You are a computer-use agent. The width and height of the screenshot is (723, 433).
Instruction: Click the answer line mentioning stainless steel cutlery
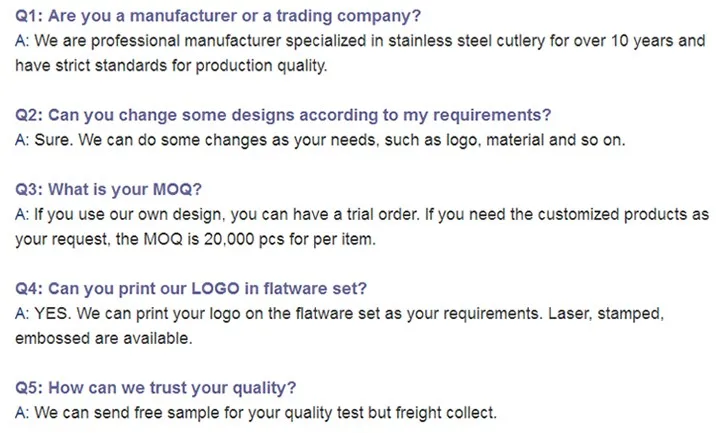362,42
